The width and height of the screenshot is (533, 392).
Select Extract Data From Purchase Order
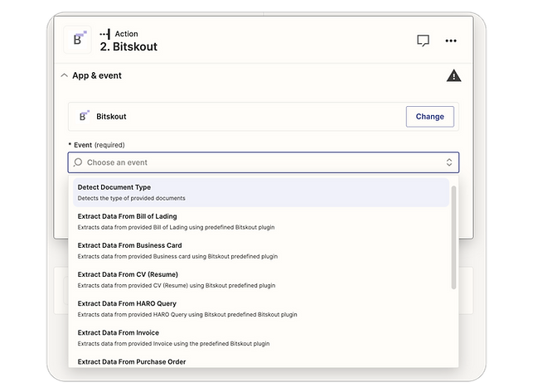(261, 361)
